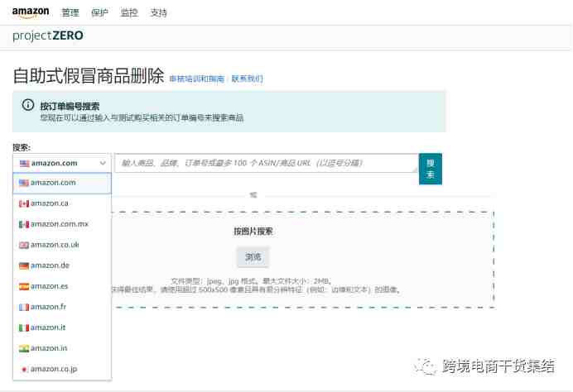This screenshot has width=573, height=392.
Task: Click the search field resize handle
Action: point(415,170)
